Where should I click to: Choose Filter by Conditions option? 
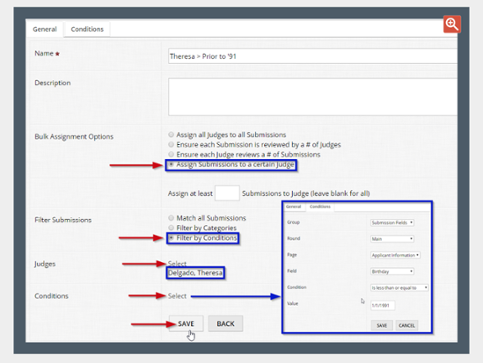pyautogui.click(x=171, y=238)
